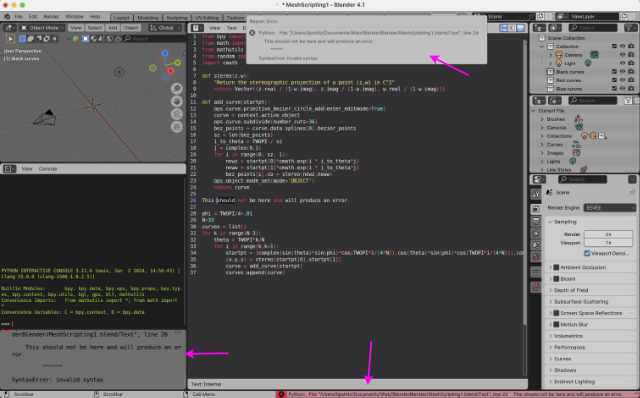Toggle camera view gizmo button
The image size is (640, 398).
point(177,114)
